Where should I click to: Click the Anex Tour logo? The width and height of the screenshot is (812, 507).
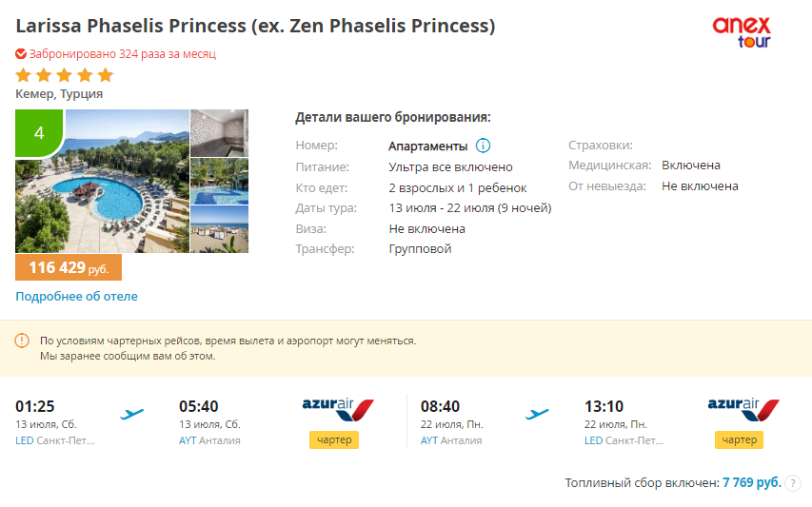tap(741, 32)
